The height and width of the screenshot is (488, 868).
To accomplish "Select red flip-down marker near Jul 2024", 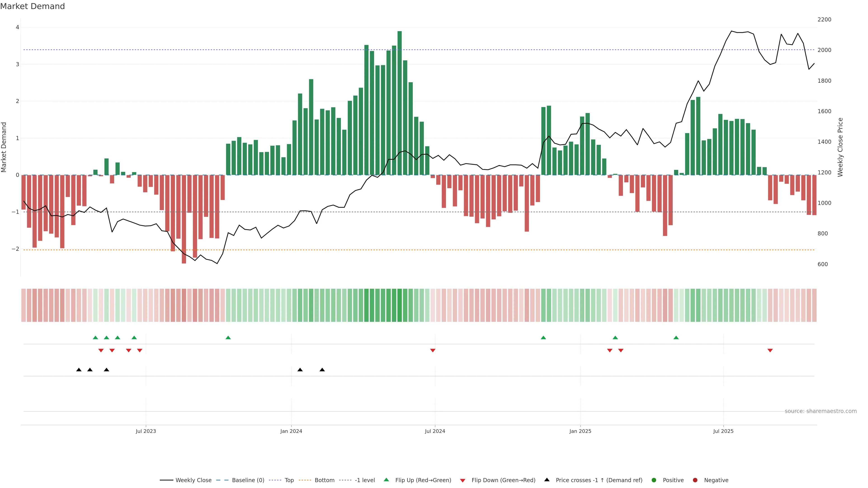I will coord(433,351).
